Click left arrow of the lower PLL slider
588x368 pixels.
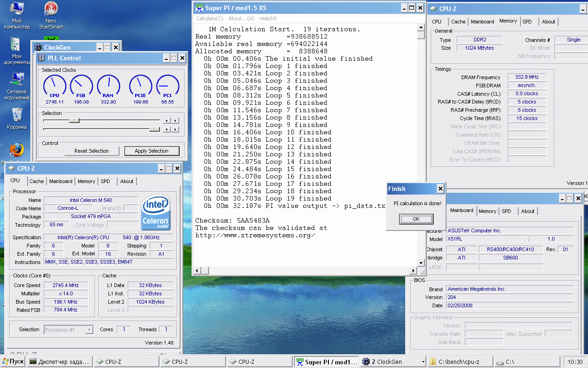tap(167, 129)
